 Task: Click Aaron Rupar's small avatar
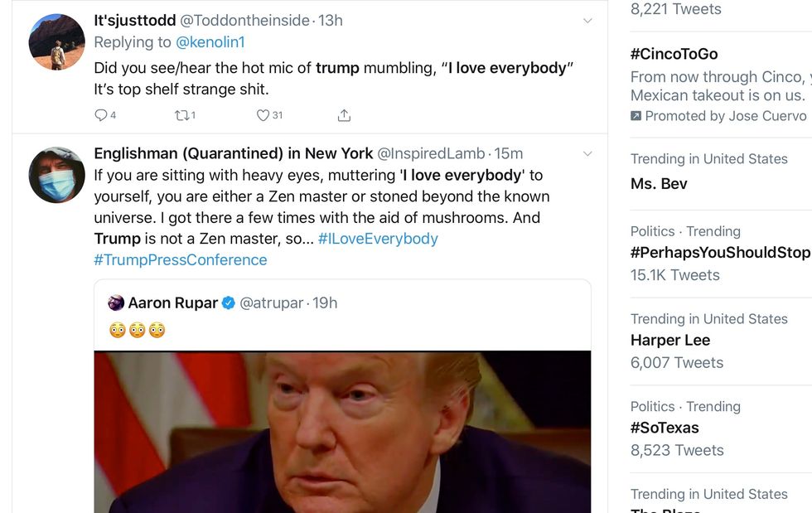coord(116,302)
